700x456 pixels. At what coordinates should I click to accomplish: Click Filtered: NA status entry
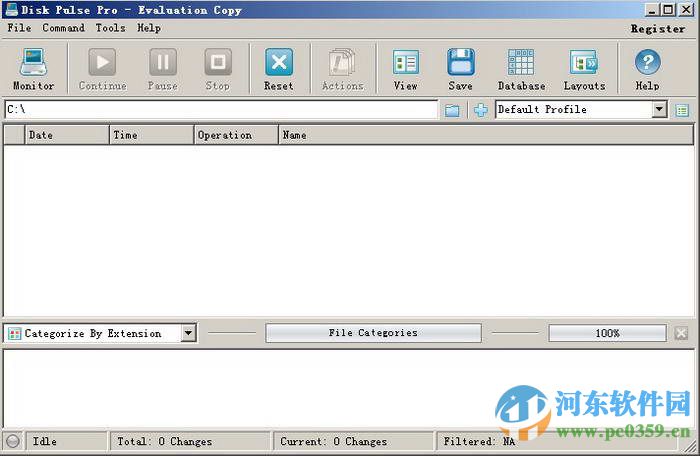point(479,441)
